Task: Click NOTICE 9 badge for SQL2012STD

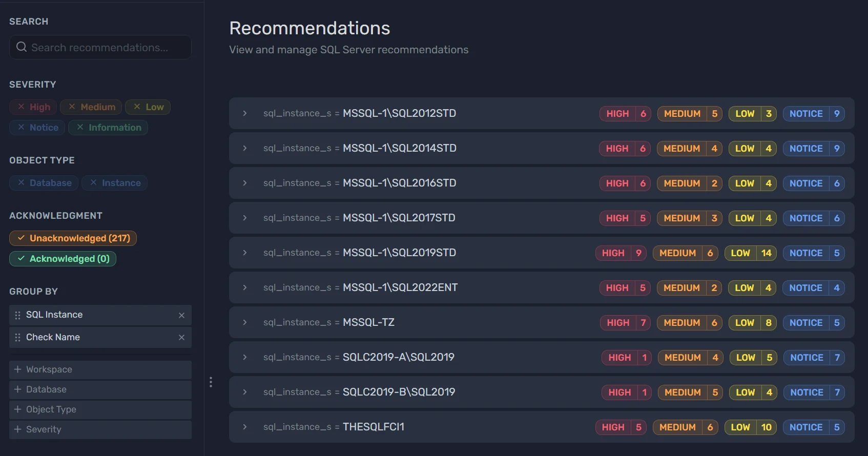Action: [814, 114]
